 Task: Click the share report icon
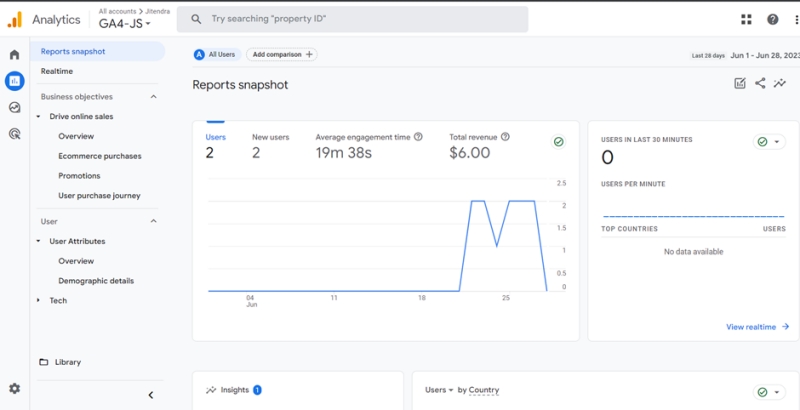pos(760,84)
